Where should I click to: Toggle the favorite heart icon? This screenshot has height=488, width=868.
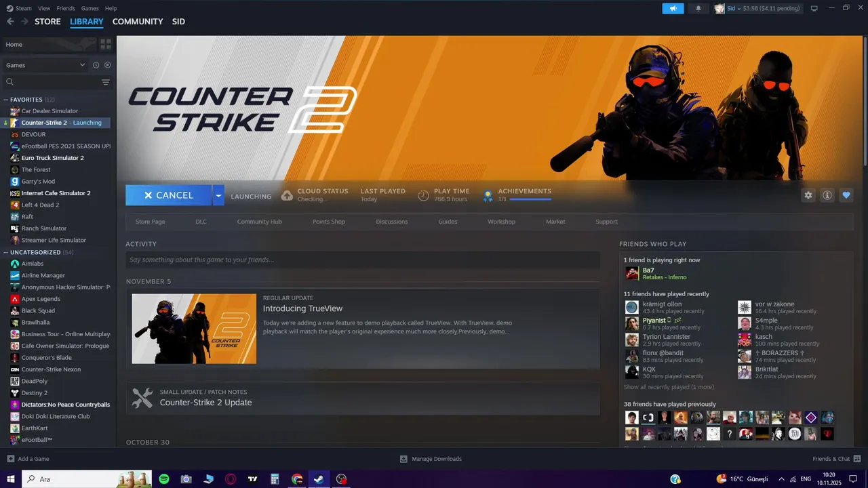(x=846, y=195)
